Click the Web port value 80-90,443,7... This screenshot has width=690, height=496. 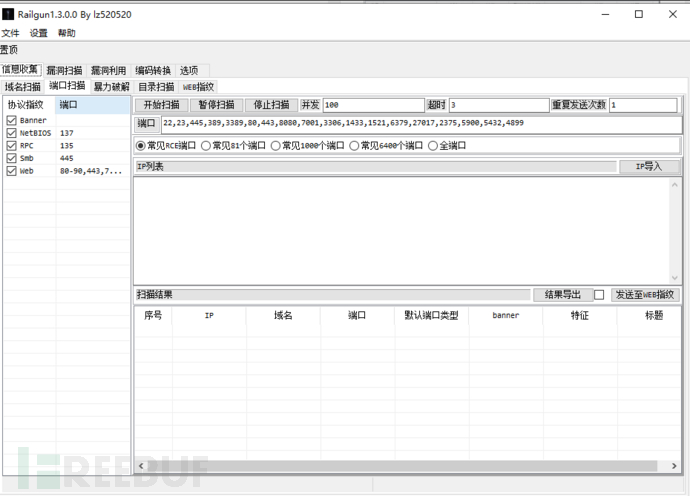pyautogui.click(x=91, y=171)
